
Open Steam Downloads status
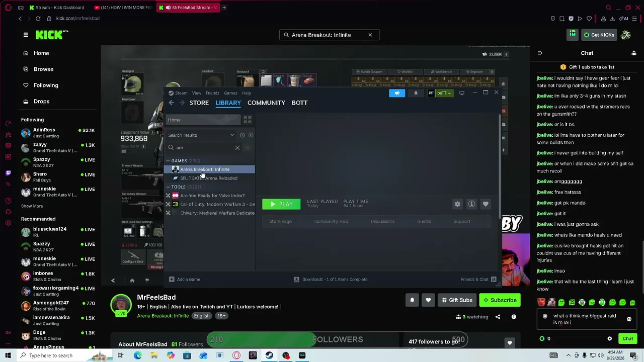click(x=331, y=280)
